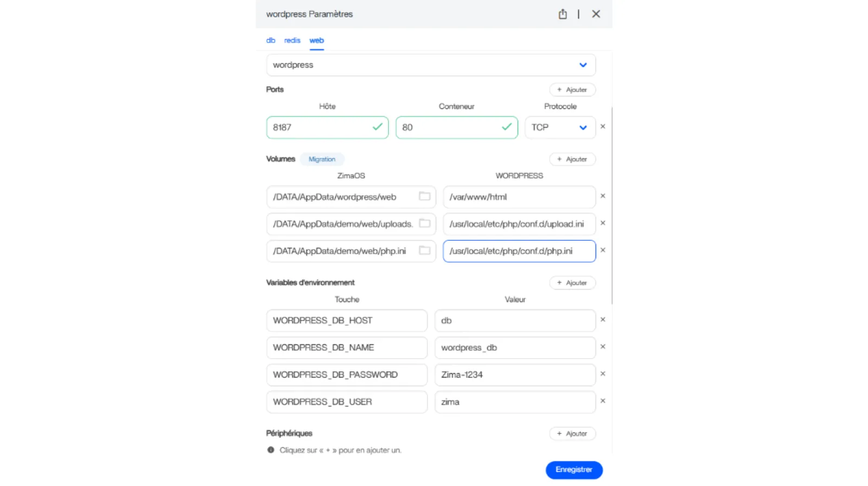Browse folder for /DATA/AppData/wordpress/web volume
Viewport: 868px width, 486px height.
tap(424, 196)
